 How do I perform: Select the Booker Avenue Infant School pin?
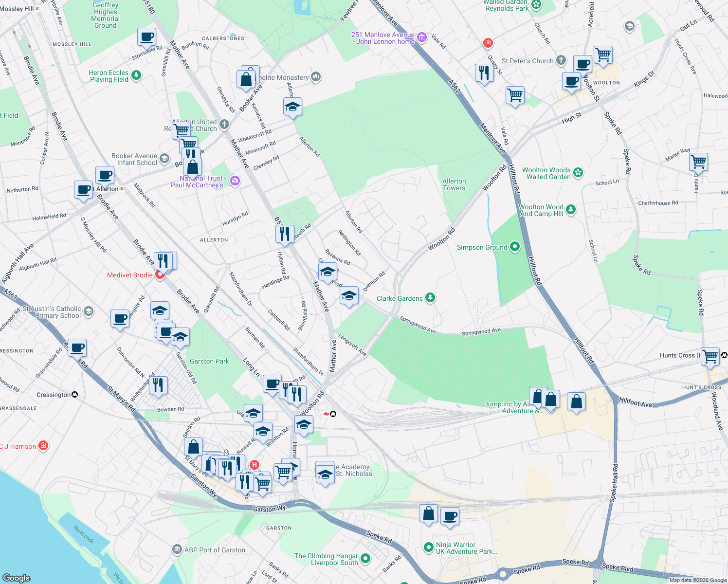click(x=164, y=159)
